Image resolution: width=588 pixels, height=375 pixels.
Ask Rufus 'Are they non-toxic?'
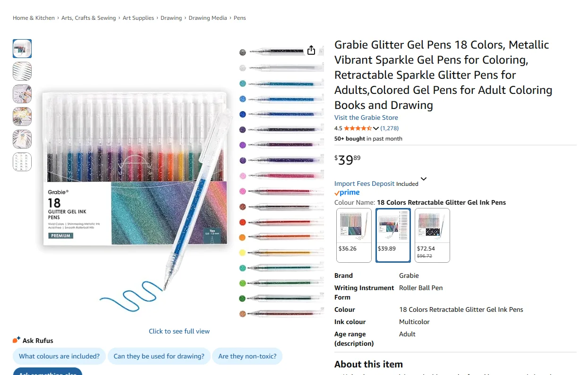tap(247, 356)
